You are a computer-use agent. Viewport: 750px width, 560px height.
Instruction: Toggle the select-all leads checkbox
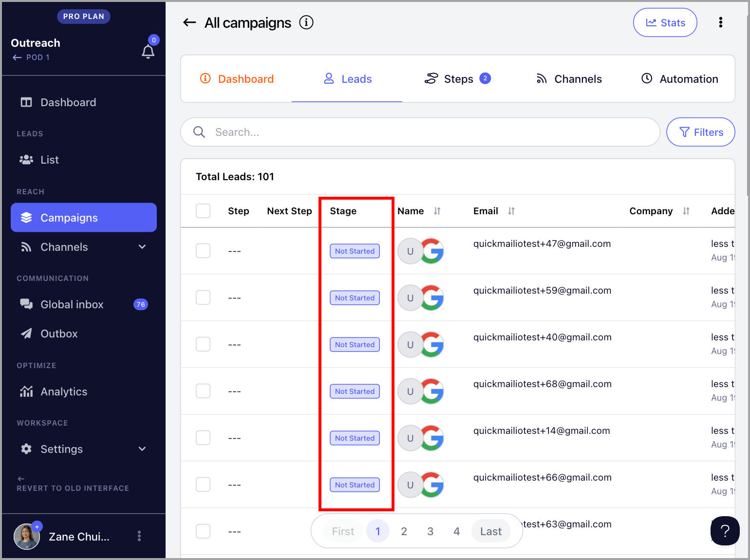click(x=203, y=211)
